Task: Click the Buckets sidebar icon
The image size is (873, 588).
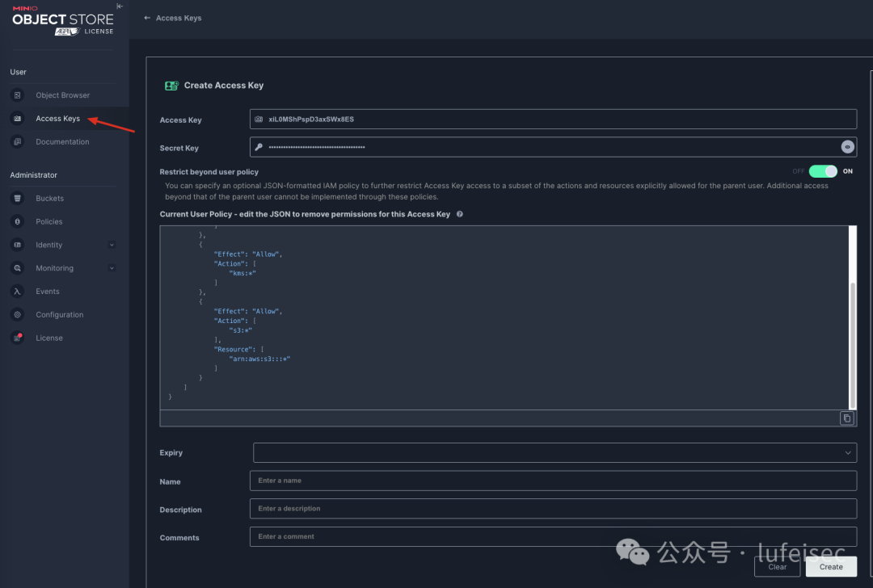Action: coord(17,198)
